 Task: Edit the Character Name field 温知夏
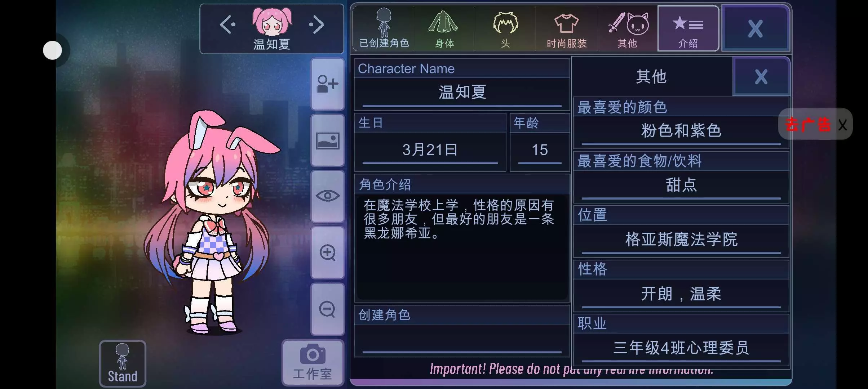pos(462,93)
